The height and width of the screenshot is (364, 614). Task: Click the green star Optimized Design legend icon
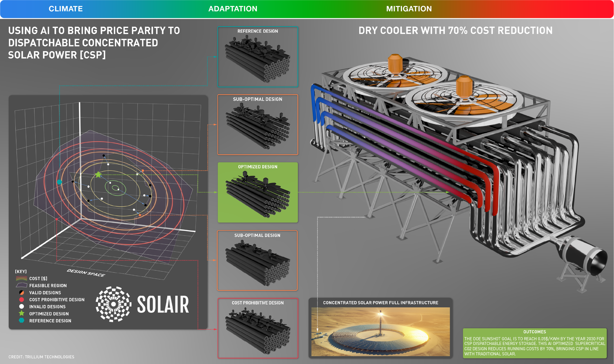pos(22,313)
